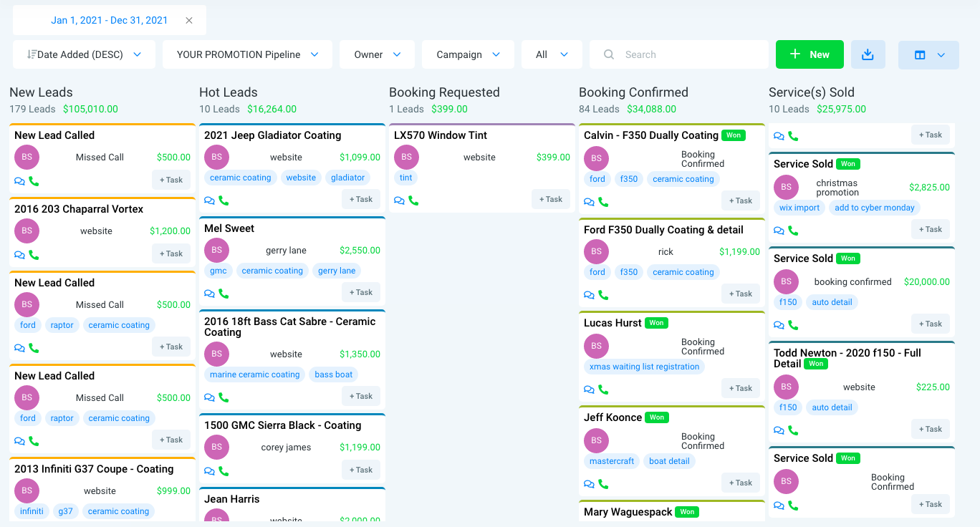Click the gladiator tag on Jeep Gladiator card
Screen dimensions: 980x527
click(x=348, y=178)
